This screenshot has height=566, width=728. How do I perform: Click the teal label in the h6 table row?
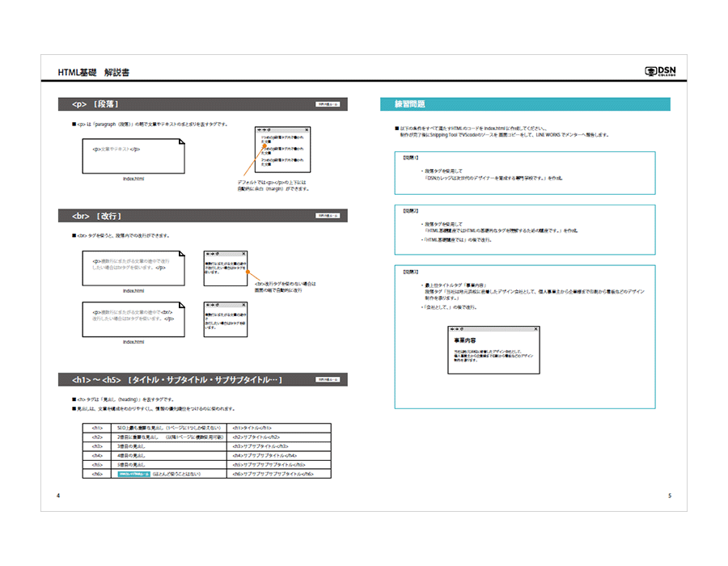[x=133, y=475]
